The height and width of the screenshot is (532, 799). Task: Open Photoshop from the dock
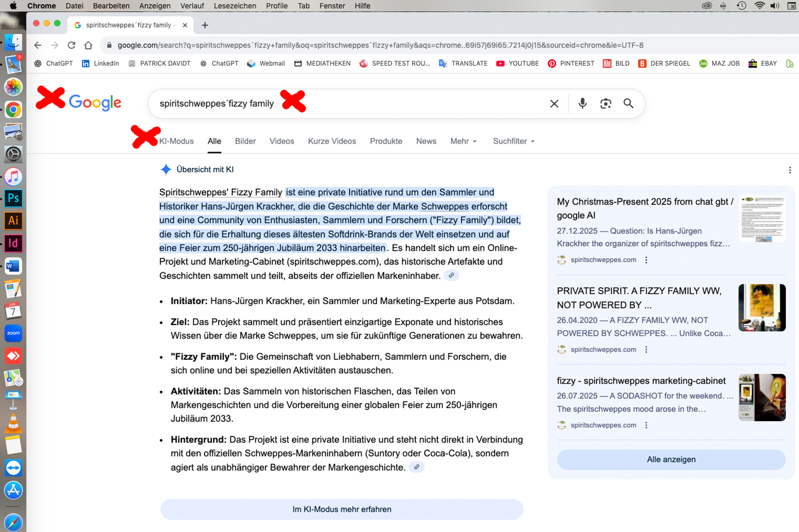13,198
